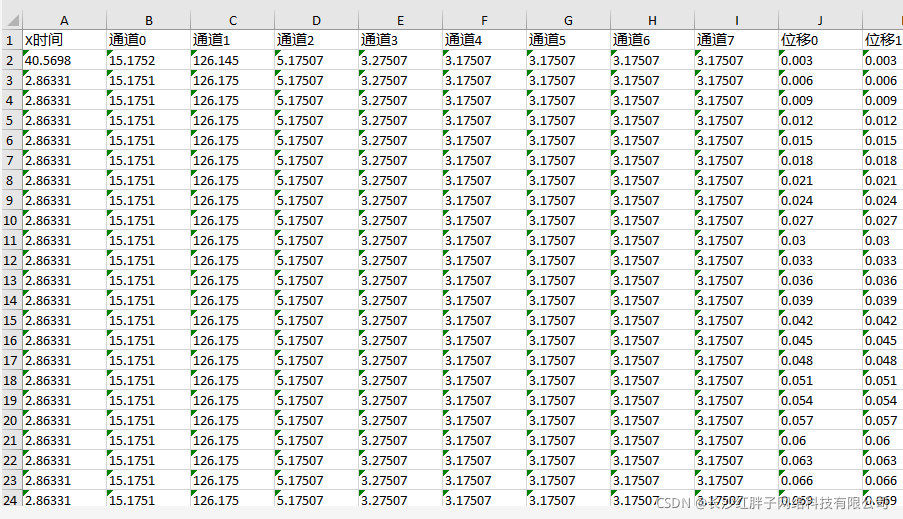This screenshot has width=903, height=519.
Task: Click 126.175 in row 18
Action: click(232, 380)
